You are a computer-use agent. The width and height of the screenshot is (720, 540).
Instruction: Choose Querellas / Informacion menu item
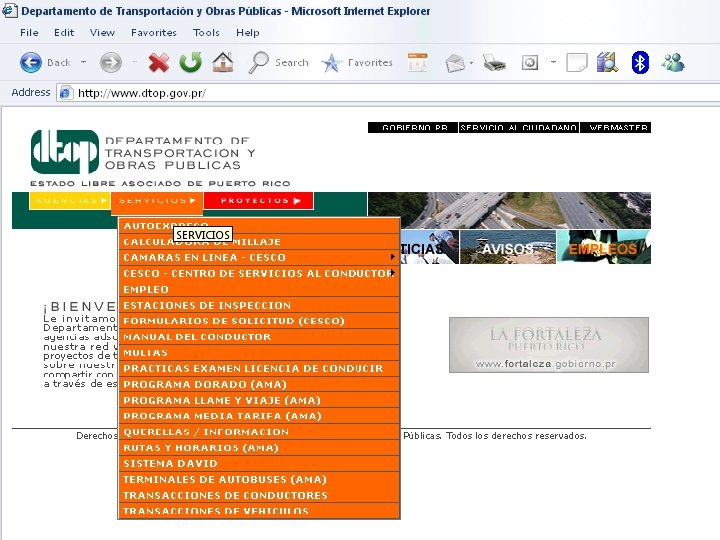259,432
